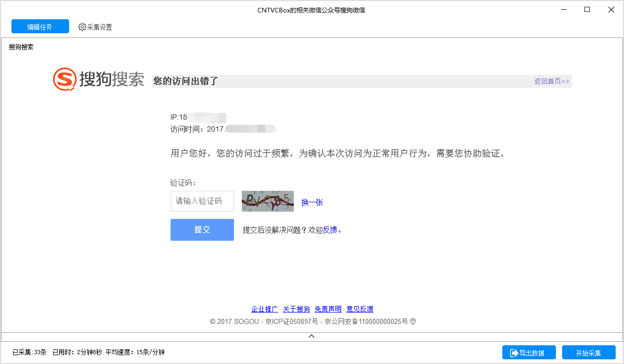Click the 已用时: 2分钟8秒 status text
Viewport: 624px width, 364px height.
(x=77, y=353)
